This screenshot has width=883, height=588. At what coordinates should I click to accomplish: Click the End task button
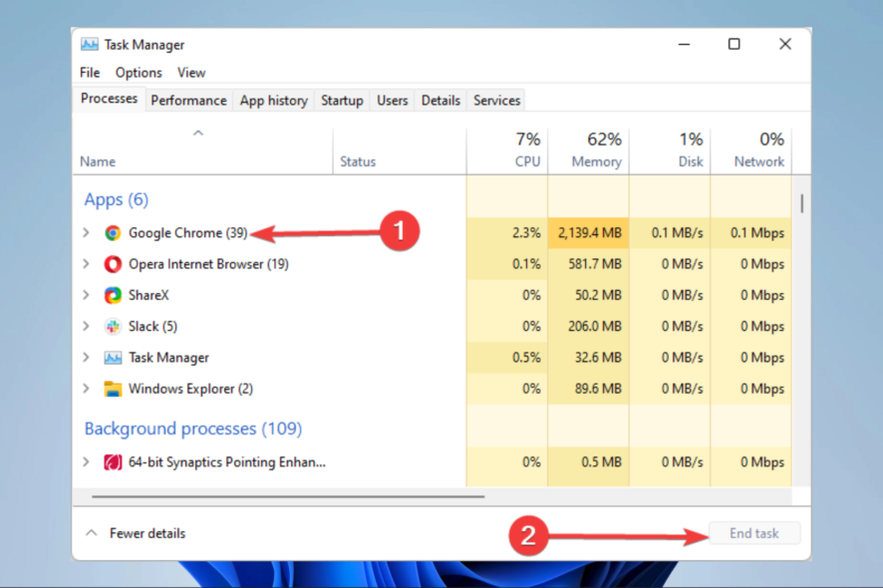754,533
